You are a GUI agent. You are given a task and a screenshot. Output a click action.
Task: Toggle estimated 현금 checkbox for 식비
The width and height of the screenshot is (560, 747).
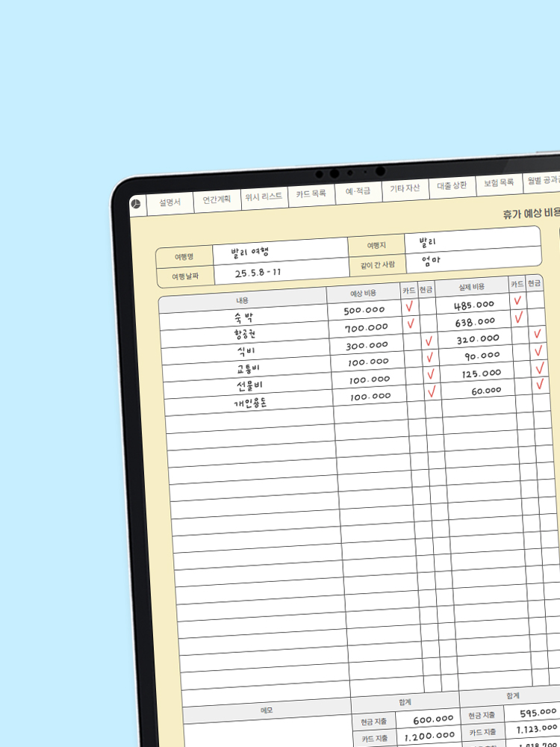(429, 341)
